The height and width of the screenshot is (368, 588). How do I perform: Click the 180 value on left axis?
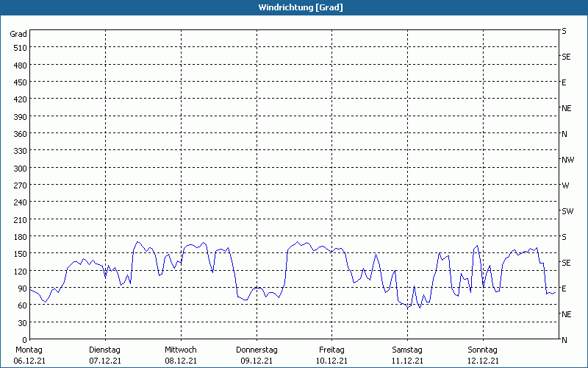(x=21, y=237)
